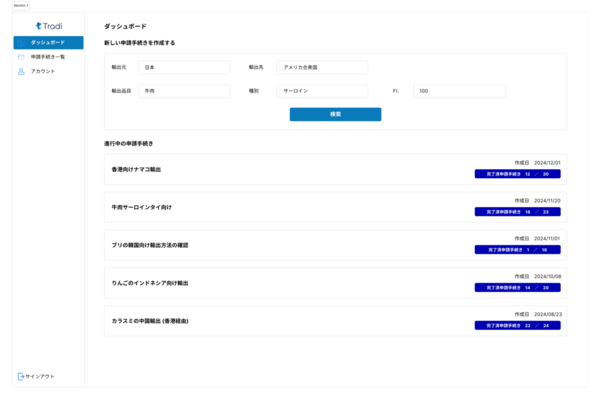Image resolution: width=600 pixels, height=399 pixels.
Task: Click the Ft. field containing 100
Action: (x=459, y=91)
